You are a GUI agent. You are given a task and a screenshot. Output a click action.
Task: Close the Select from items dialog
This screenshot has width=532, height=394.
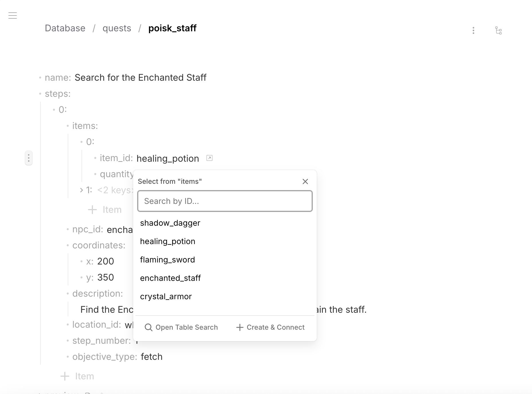tap(305, 181)
